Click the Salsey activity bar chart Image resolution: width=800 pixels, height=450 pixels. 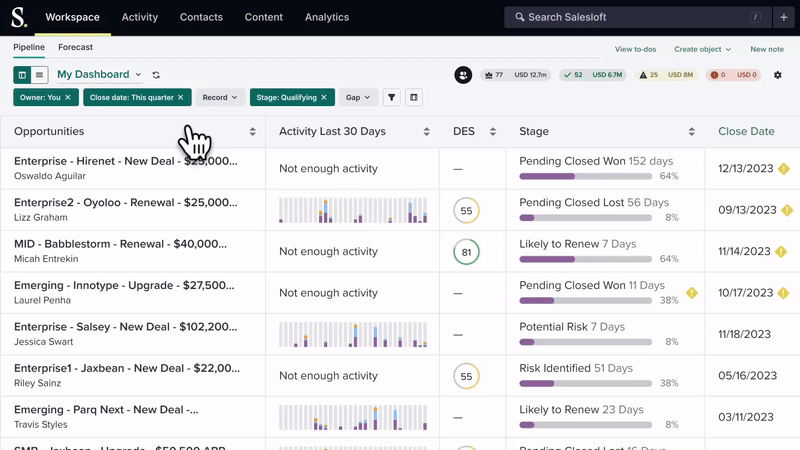353,335
